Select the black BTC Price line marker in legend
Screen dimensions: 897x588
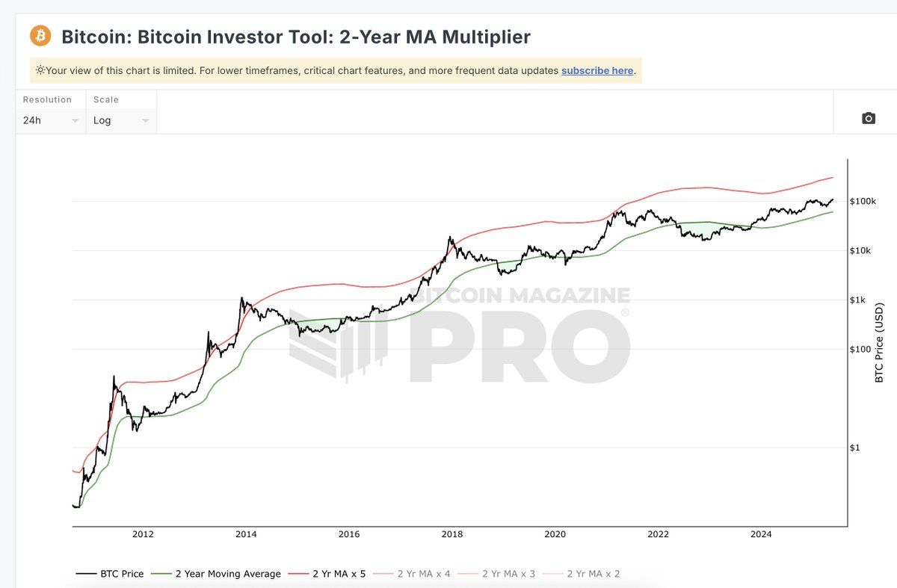coord(85,573)
